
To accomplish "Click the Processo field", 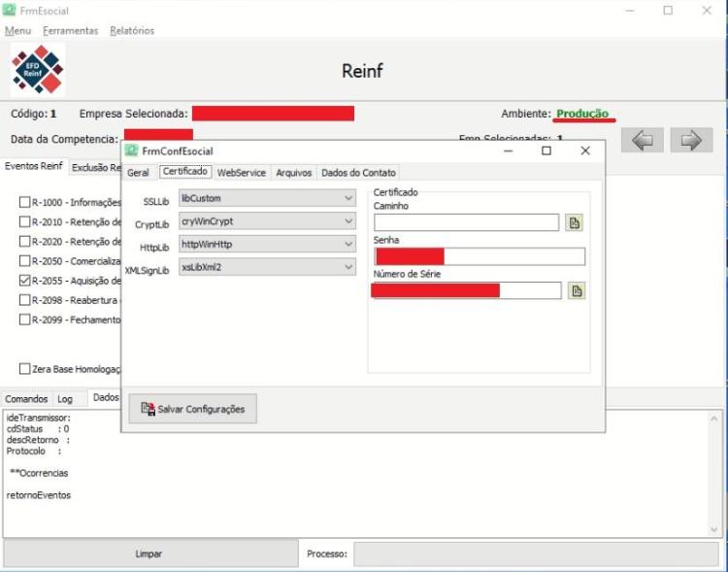I will tap(536, 554).
